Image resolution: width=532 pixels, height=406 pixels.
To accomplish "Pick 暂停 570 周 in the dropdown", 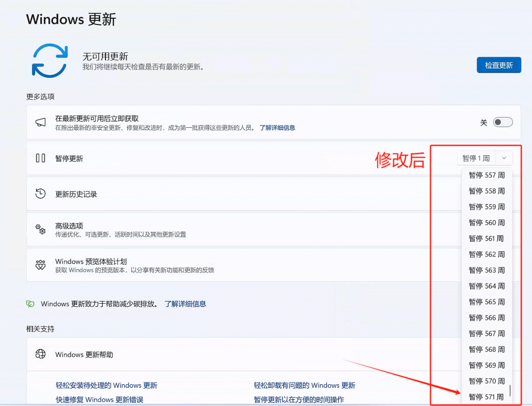I will (x=487, y=381).
